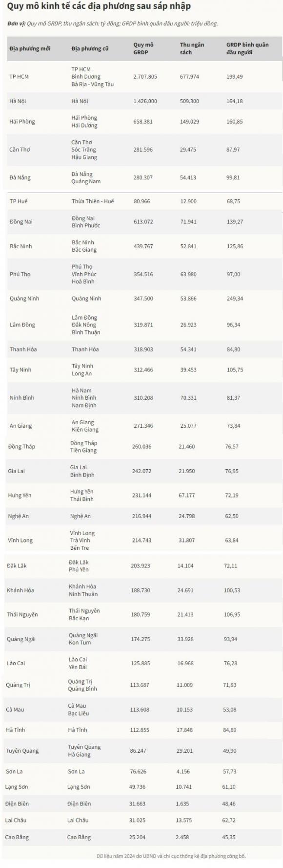Click the 'Quy mô GRDP' column header
The image size is (283, 868).
coord(143,48)
